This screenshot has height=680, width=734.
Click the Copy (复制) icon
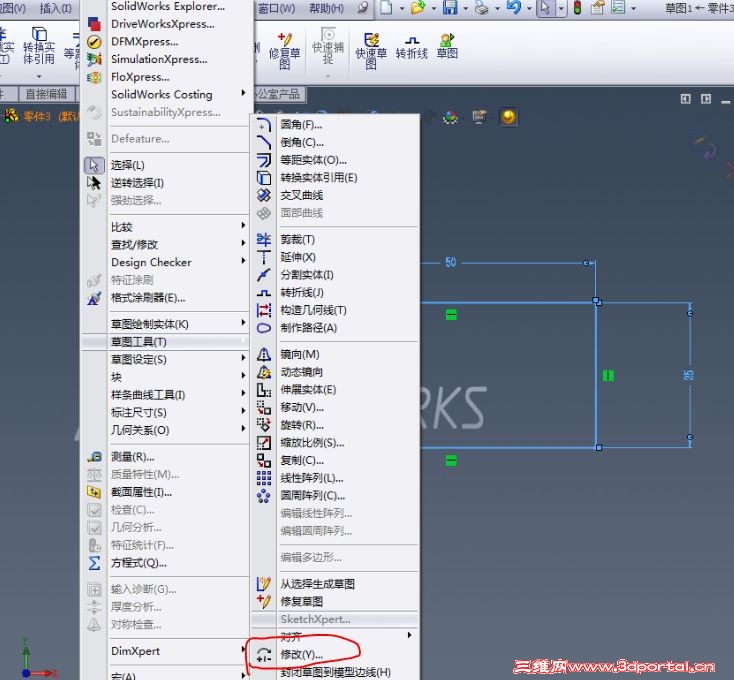tap(264, 461)
